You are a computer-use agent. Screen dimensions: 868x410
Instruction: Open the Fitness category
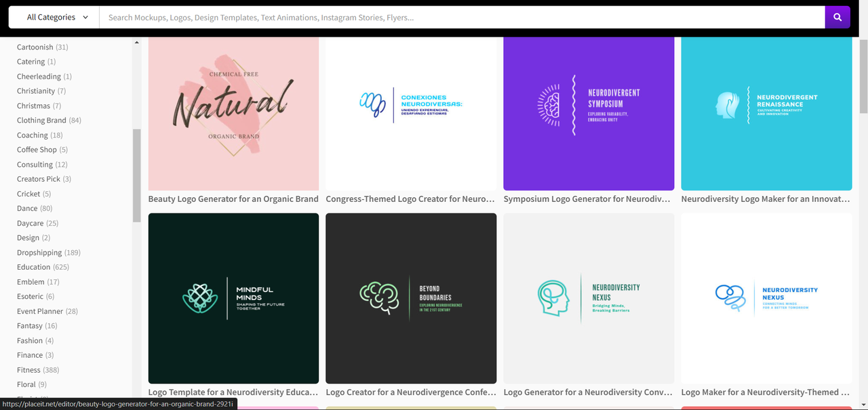click(38, 370)
